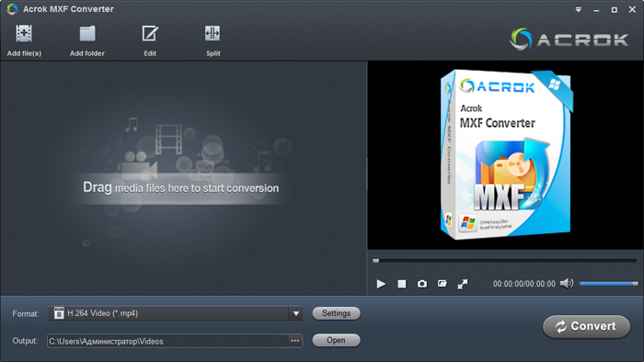Screen dimensions: 644x362
Task: Click the playback seek bar
Action: pyautogui.click(x=505, y=261)
